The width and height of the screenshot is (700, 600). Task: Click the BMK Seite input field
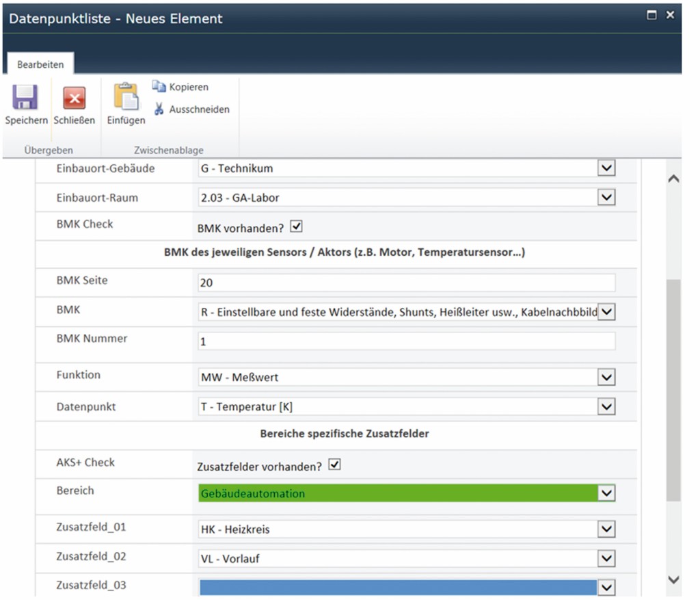click(x=407, y=283)
